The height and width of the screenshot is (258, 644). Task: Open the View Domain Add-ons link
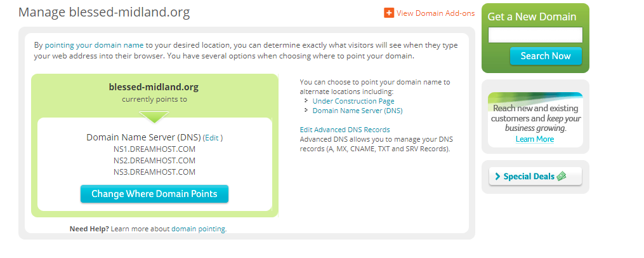[x=435, y=13]
